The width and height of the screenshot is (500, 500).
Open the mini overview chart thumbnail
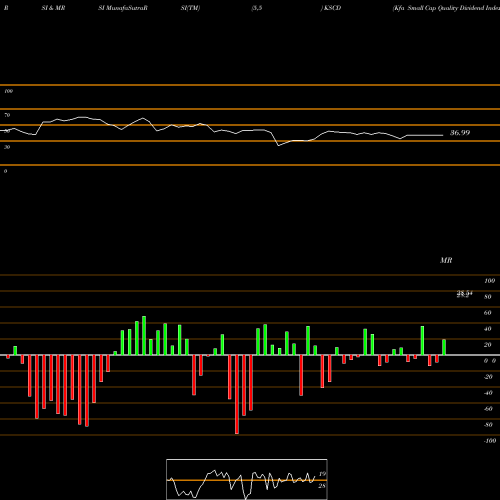(x=247, y=479)
